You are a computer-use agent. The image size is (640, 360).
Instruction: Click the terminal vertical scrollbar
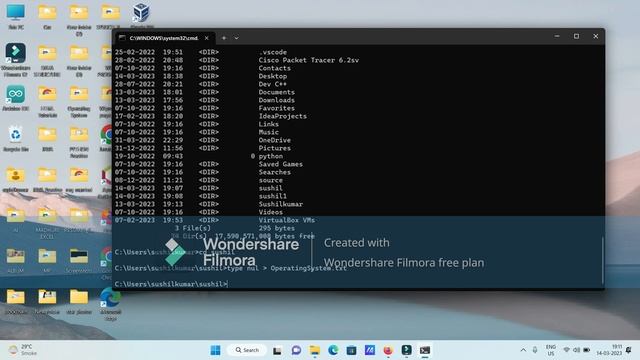click(602, 260)
